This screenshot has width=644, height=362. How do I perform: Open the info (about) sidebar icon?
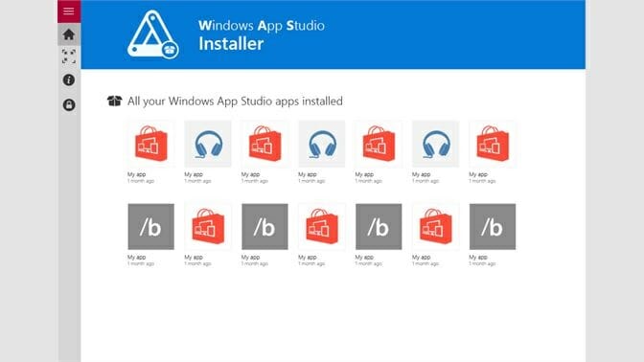point(69,80)
